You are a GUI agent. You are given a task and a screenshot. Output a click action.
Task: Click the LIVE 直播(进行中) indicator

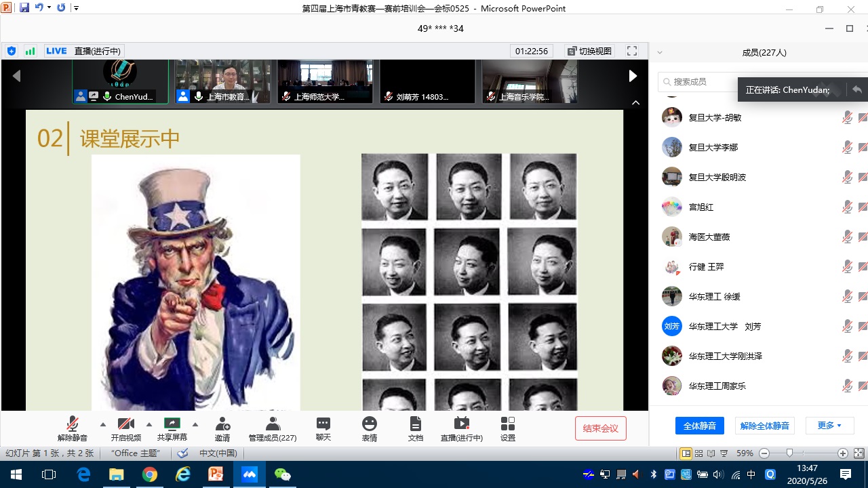pos(83,51)
